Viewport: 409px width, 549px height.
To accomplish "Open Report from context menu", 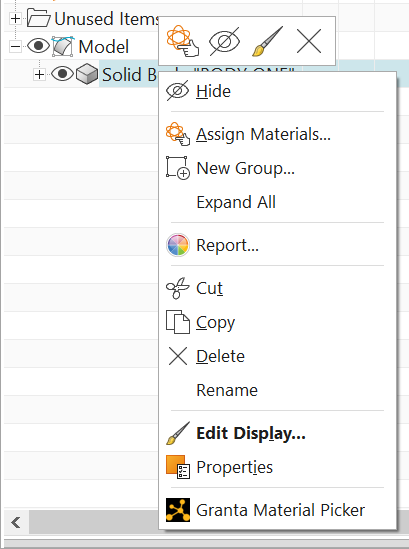I will click(277, 245).
